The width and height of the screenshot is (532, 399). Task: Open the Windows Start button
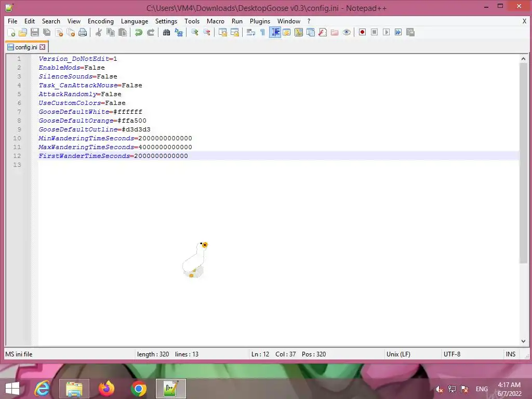tap(12, 389)
